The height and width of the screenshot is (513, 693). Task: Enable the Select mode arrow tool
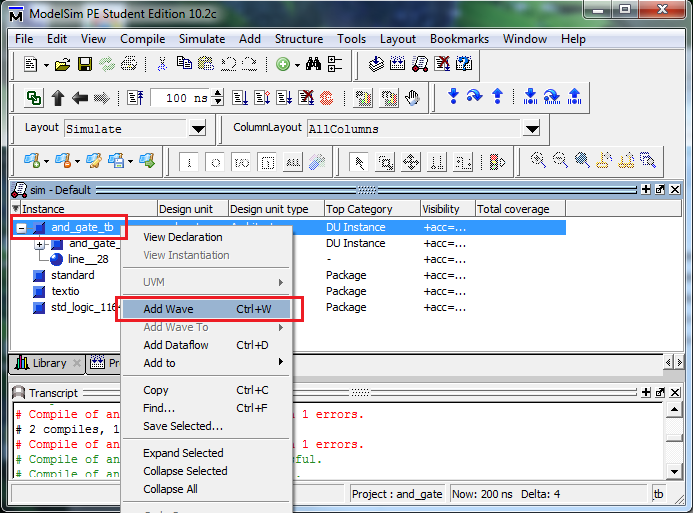(x=359, y=163)
